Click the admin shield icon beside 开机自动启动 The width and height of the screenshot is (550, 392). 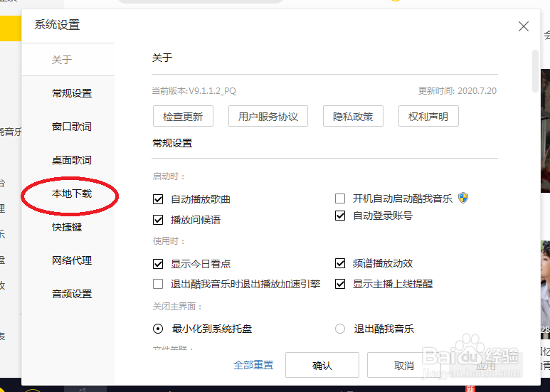click(x=463, y=198)
